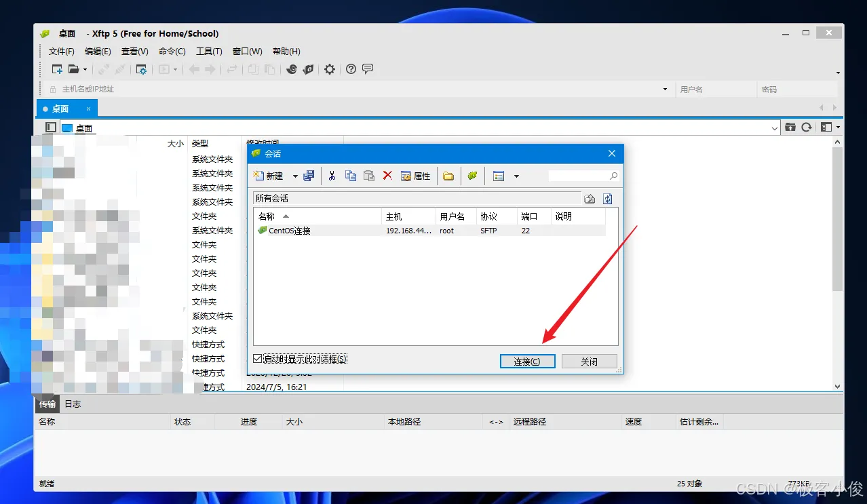Screen dimensions: 867x504
Task: Toggle 启动时显示此对话框 checkbox
Action: [x=257, y=358]
